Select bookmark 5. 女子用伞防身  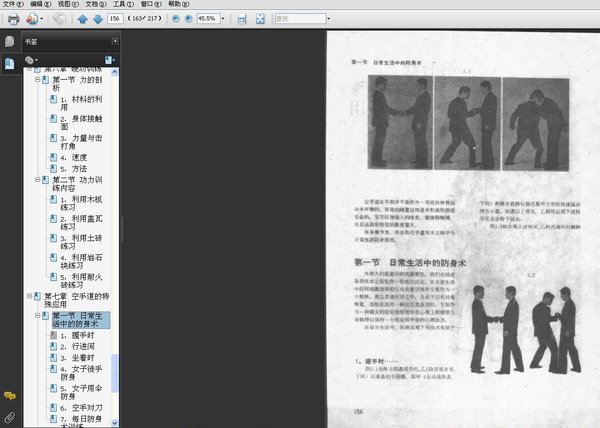pyautogui.click(x=81, y=392)
